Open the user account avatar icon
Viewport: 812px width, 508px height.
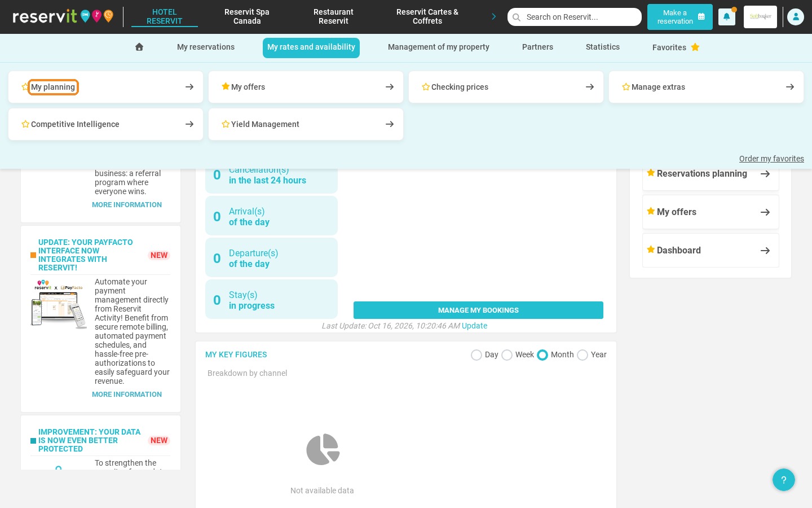point(796,17)
